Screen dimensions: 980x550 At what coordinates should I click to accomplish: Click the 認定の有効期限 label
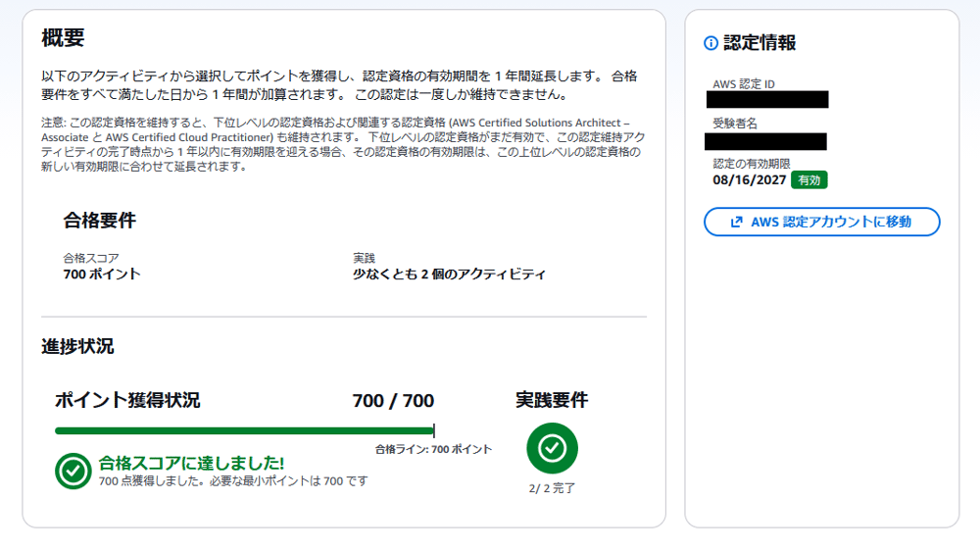(752, 164)
